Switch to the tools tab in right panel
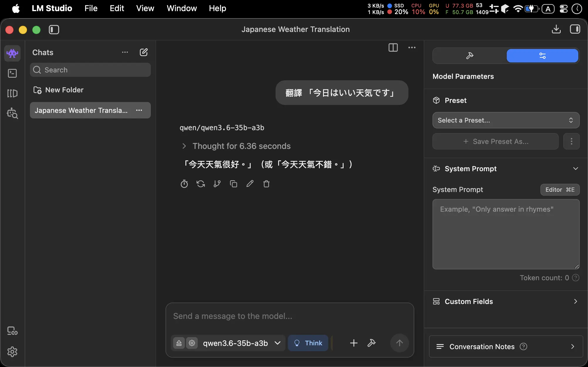Image resolution: width=588 pixels, height=367 pixels. click(470, 56)
